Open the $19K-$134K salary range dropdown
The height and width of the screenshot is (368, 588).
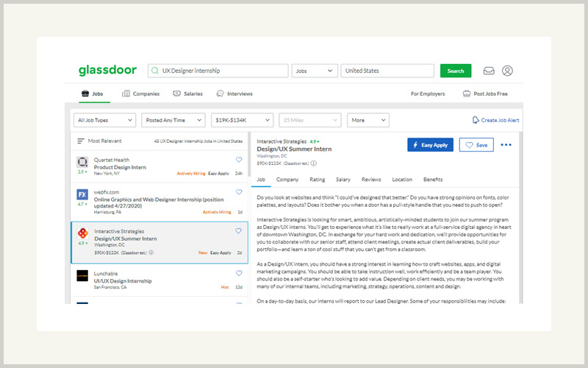point(243,120)
